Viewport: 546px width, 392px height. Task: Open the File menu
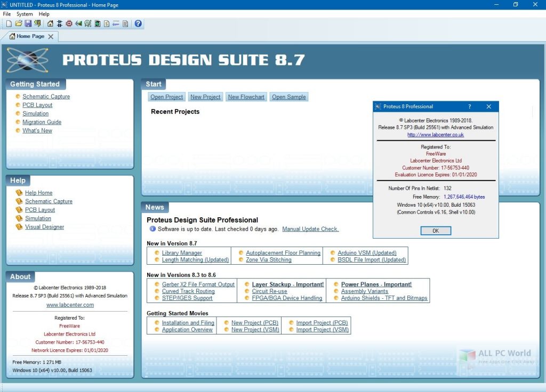pos(6,14)
